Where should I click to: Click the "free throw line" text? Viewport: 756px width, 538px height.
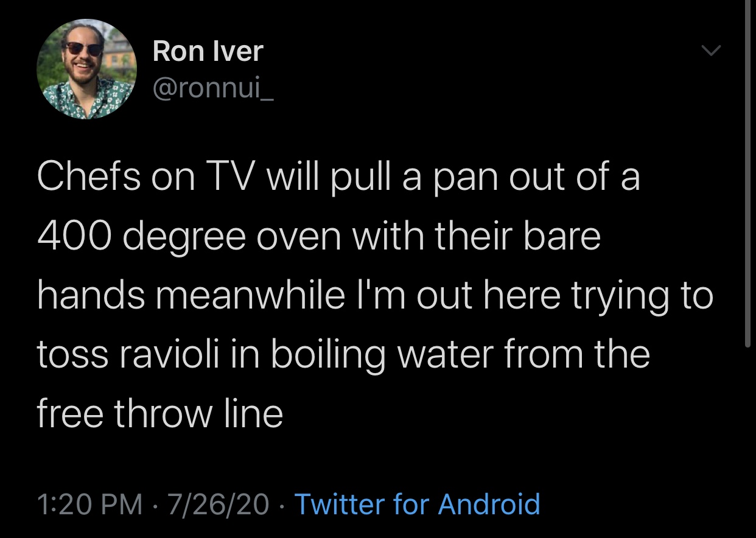(x=159, y=413)
